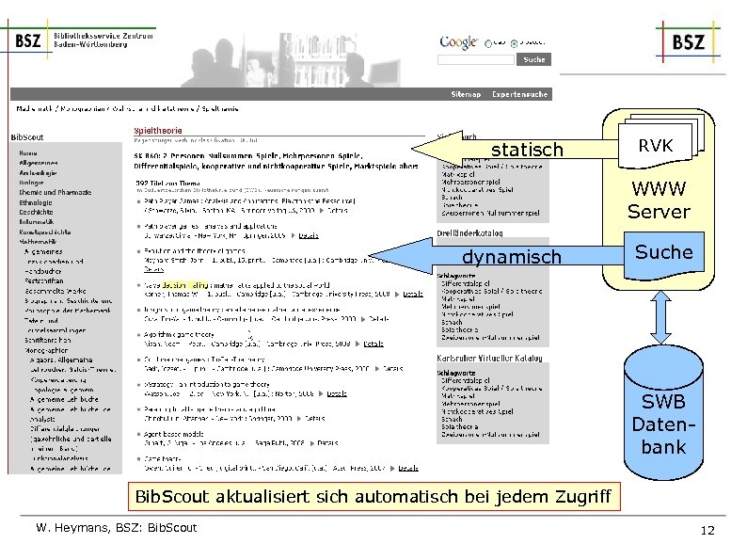Screen dimensions: 747x560
Task: Collapse the Mathematik category in sidebar
Action: point(38,242)
